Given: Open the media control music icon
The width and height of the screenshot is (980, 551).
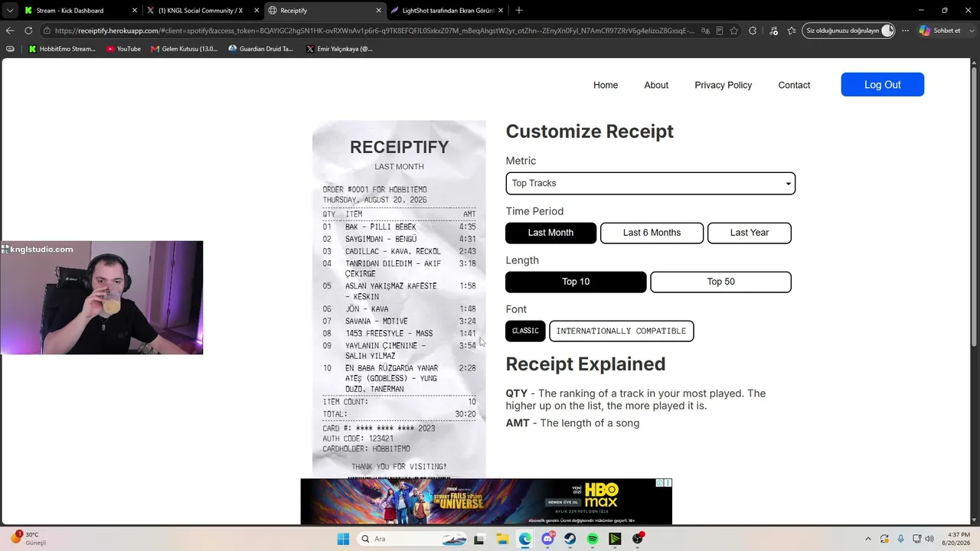Looking at the screenshot, I should (773, 31).
